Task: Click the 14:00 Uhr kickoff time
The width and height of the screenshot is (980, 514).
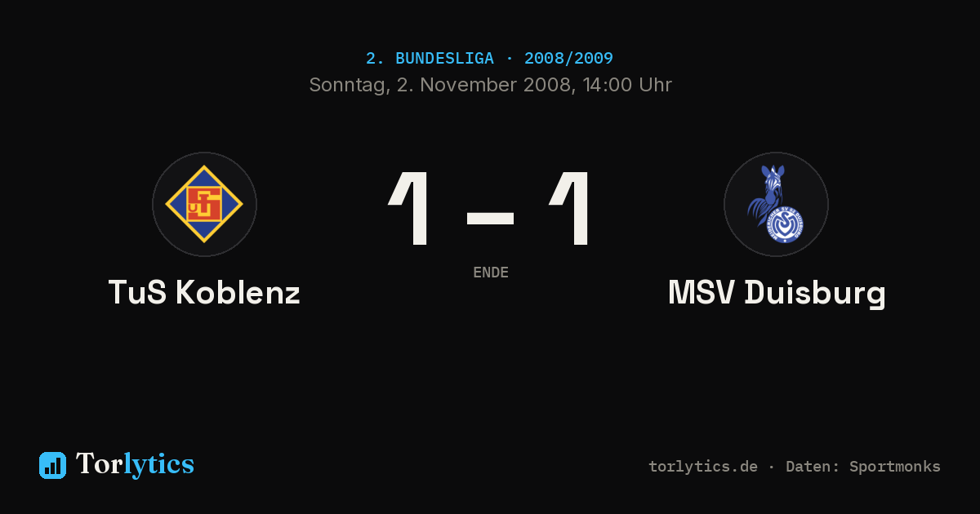Action: click(x=627, y=85)
